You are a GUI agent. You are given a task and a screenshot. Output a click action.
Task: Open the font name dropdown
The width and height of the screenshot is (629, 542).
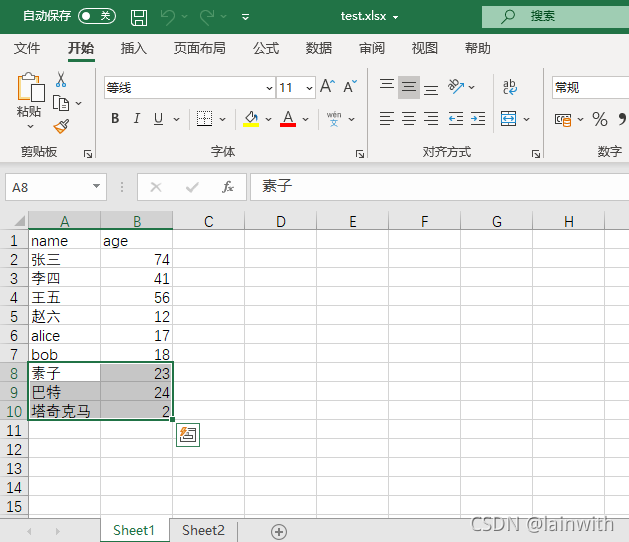point(268,88)
